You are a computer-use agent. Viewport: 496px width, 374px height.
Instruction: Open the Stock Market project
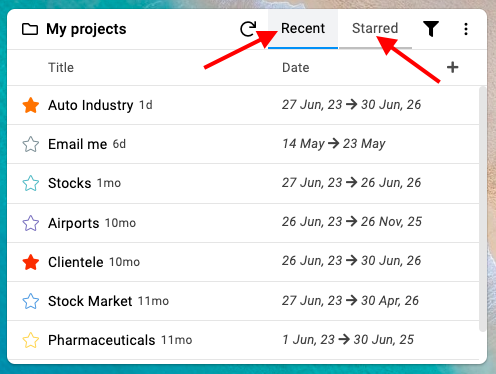tap(90, 301)
